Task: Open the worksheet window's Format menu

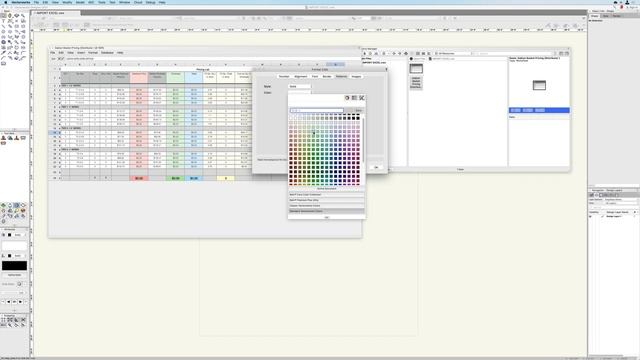Action: tap(93, 53)
